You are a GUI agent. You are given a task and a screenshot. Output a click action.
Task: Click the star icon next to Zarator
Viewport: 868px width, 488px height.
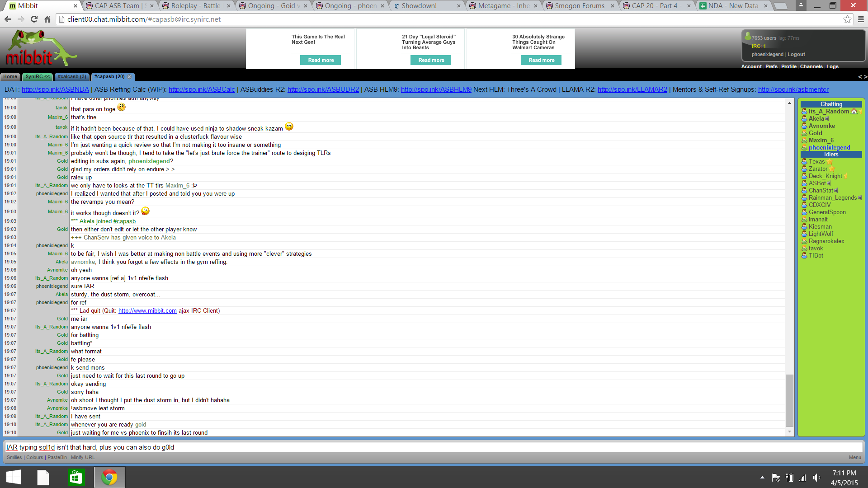coord(832,169)
